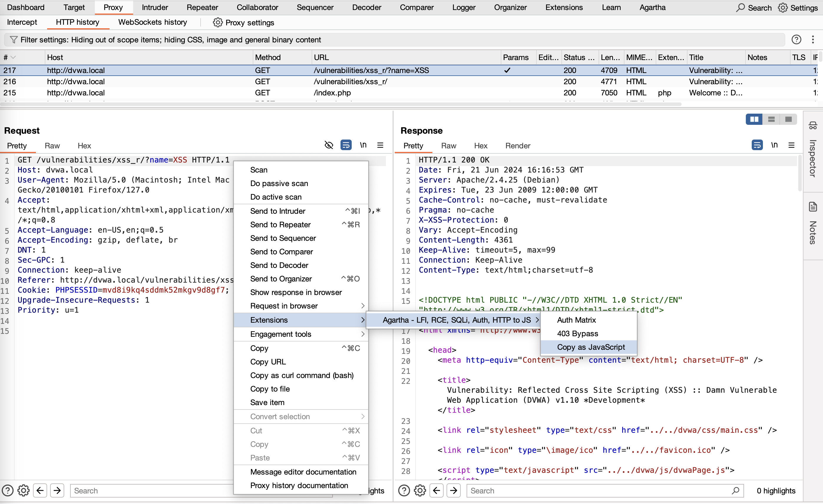Image resolution: width=823 pixels, height=504 pixels.
Task: Click Show response in browser
Action: pyautogui.click(x=301, y=292)
